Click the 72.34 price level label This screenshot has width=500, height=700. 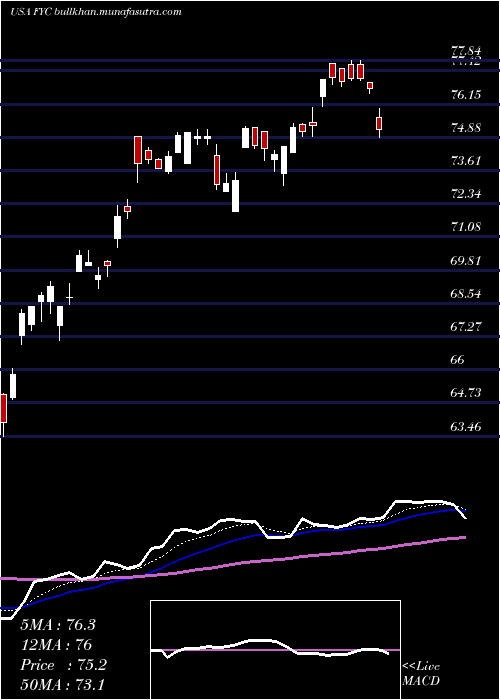click(466, 194)
